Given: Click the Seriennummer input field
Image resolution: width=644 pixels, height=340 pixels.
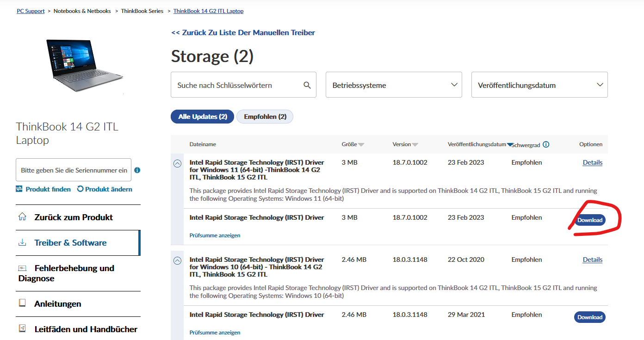Looking at the screenshot, I should 74,170.
